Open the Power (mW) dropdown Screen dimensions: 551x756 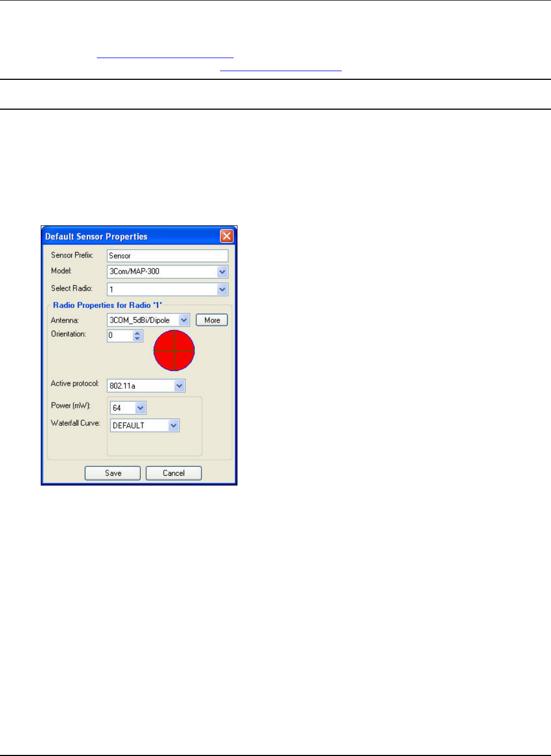140,408
